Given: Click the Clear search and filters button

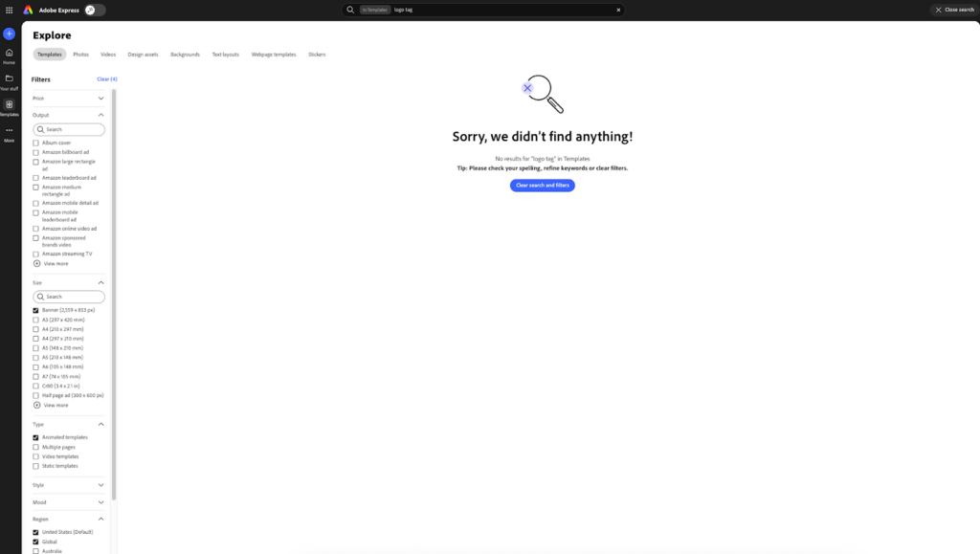Looking at the screenshot, I should 542,185.
